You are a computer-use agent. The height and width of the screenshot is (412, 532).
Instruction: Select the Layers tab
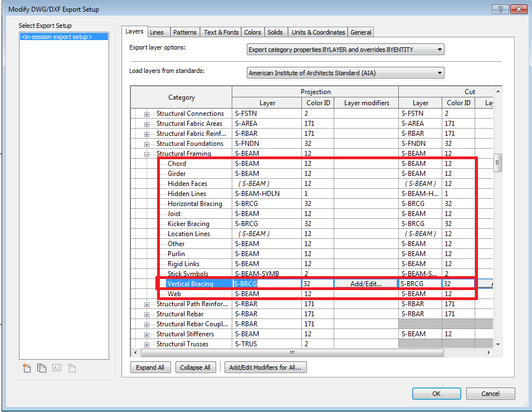[x=134, y=32]
